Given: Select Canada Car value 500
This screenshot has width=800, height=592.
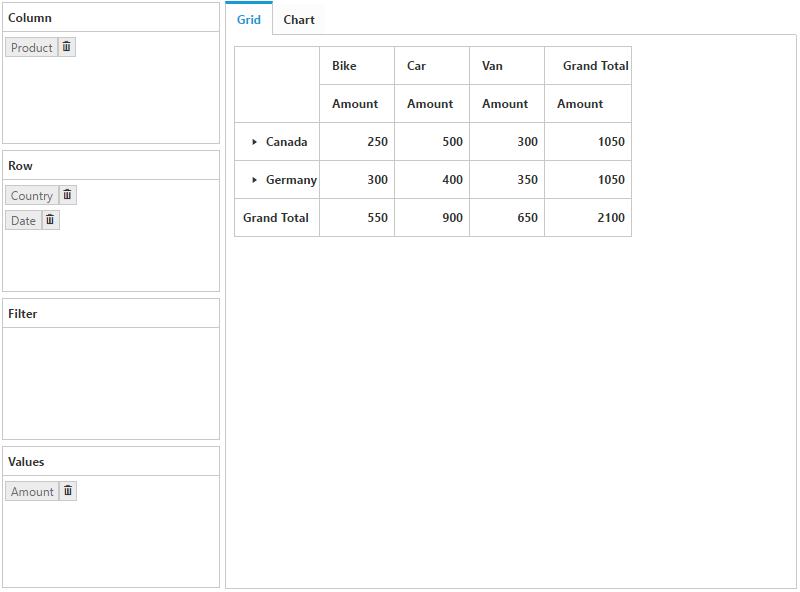Looking at the screenshot, I should coord(432,142).
